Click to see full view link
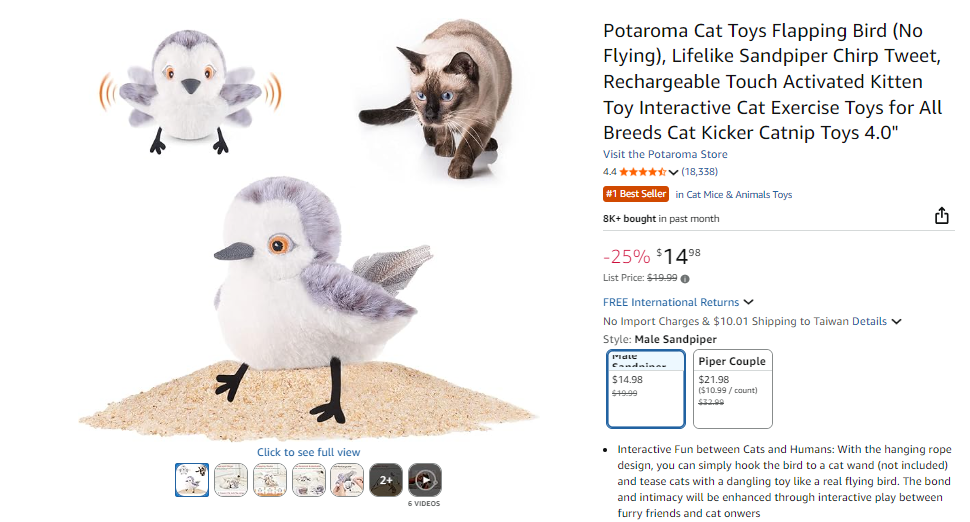970x522 pixels. click(x=308, y=452)
